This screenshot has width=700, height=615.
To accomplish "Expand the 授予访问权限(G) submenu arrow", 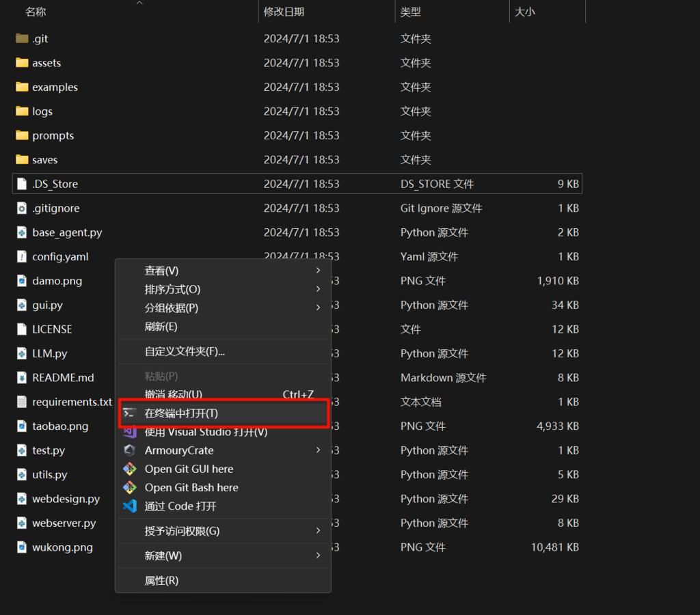I will tap(319, 531).
